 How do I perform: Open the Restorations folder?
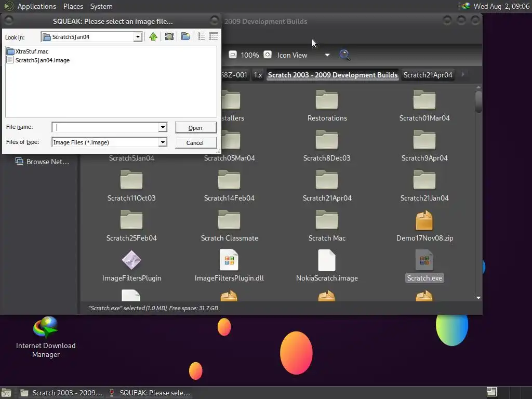(x=327, y=105)
